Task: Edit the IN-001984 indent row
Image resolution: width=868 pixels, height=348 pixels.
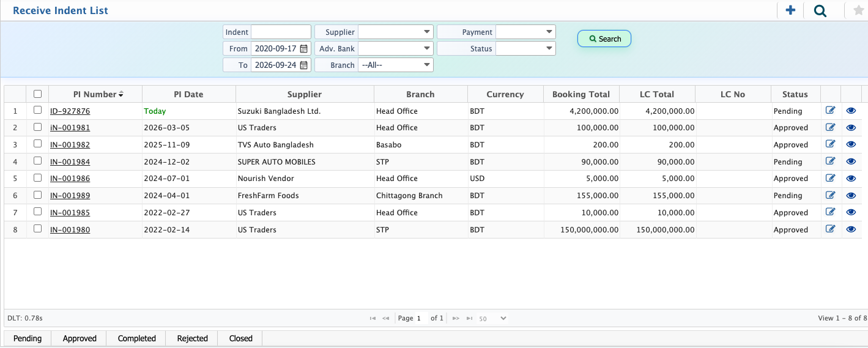Action: (x=830, y=161)
